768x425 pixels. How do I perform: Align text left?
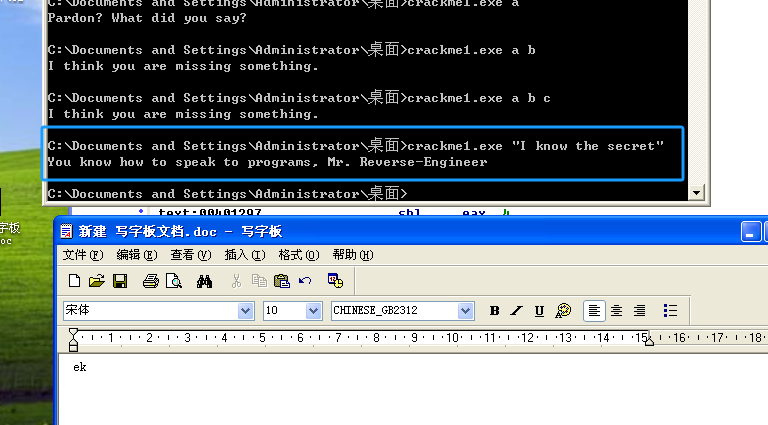click(x=594, y=311)
